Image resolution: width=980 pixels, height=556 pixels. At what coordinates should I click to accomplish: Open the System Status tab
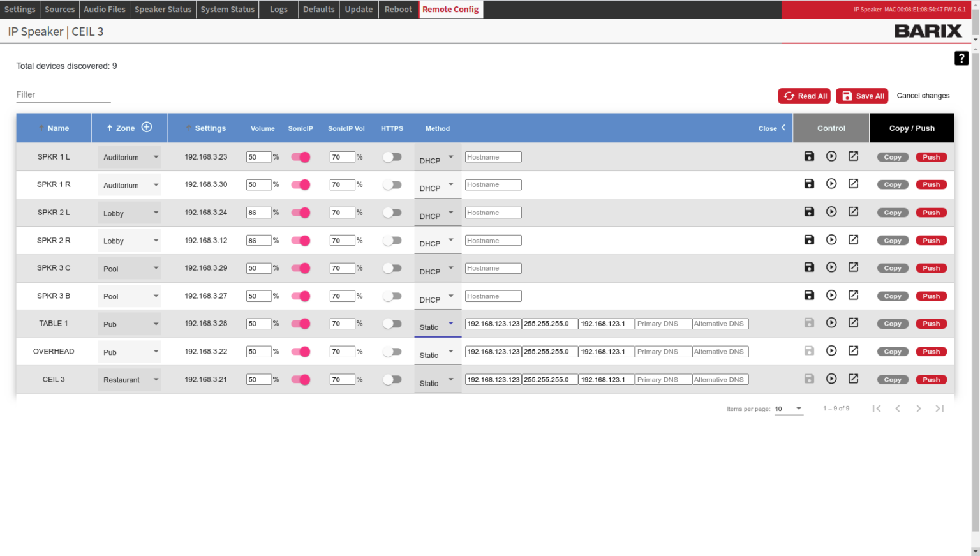227,10
